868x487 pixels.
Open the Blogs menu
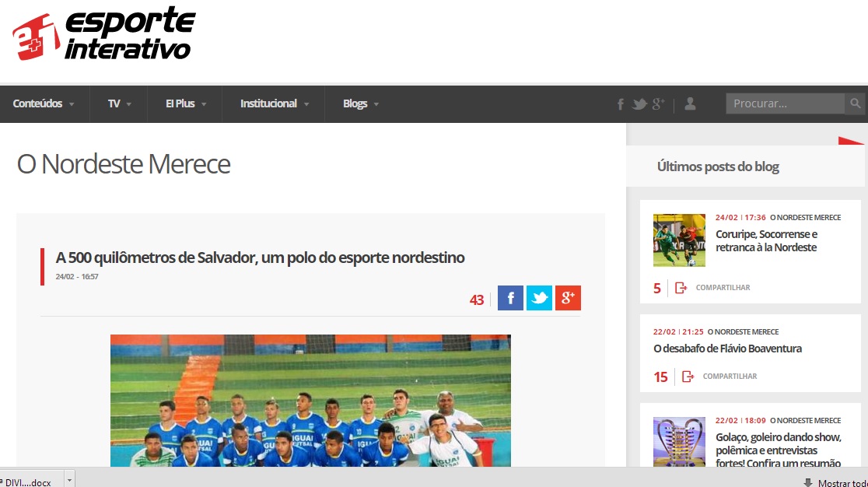(x=360, y=104)
